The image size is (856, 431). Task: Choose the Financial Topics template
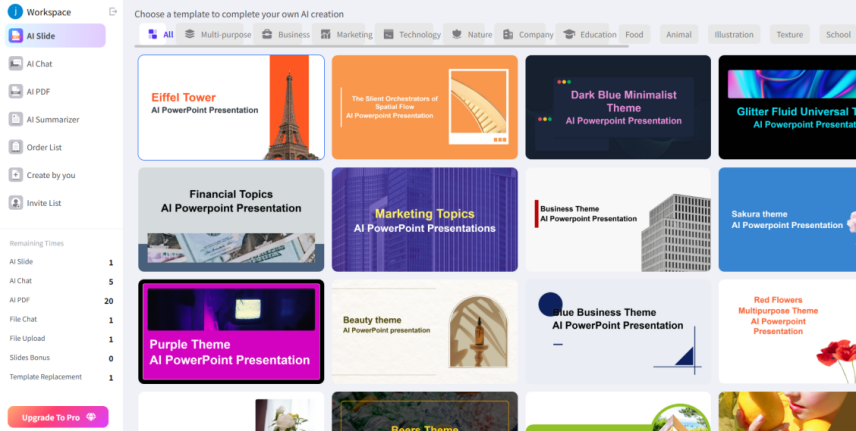[x=231, y=220]
